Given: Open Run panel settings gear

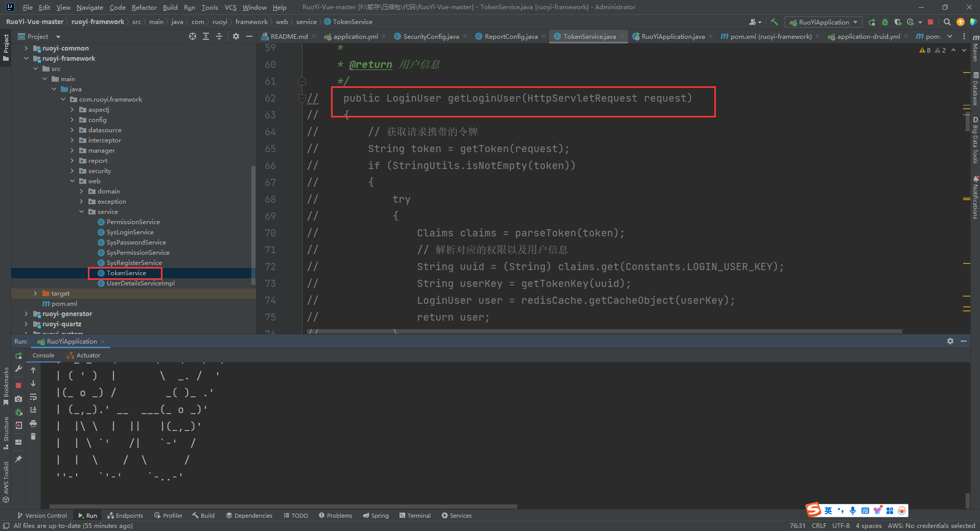Looking at the screenshot, I should 950,341.
